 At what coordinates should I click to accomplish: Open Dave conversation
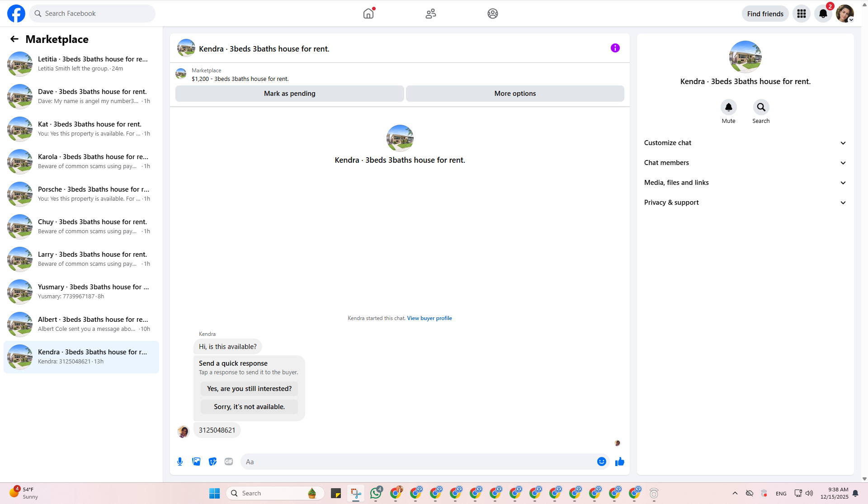pyautogui.click(x=81, y=96)
